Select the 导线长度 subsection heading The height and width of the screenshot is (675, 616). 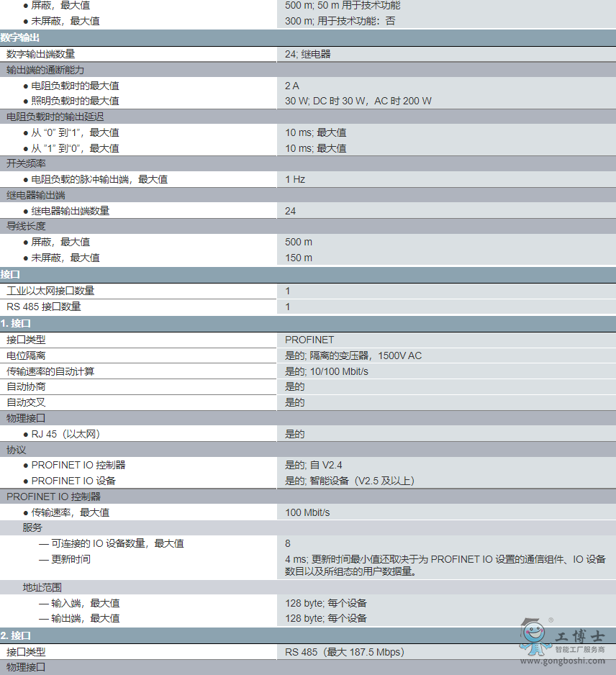(27, 227)
